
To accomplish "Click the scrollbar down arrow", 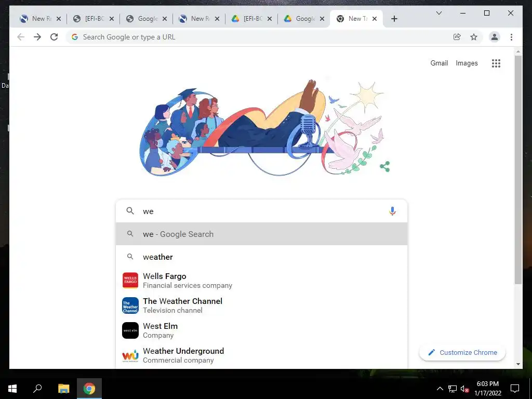I will click(x=518, y=364).
